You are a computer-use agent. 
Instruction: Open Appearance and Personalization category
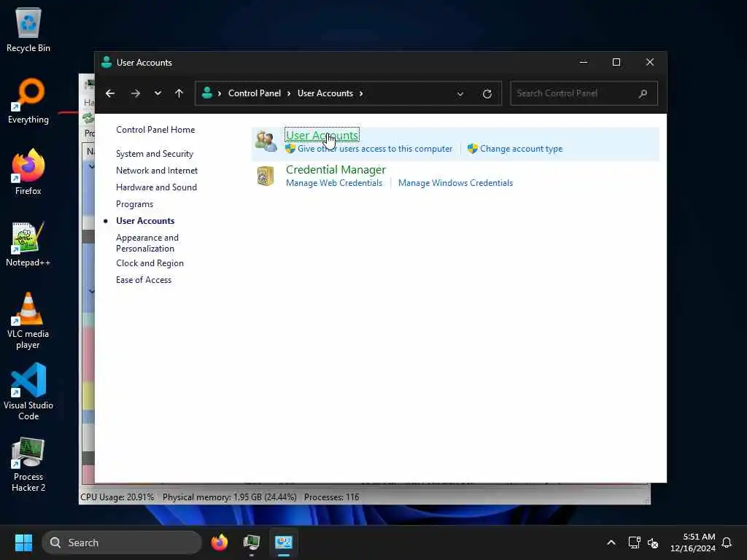tap(147, 243)
